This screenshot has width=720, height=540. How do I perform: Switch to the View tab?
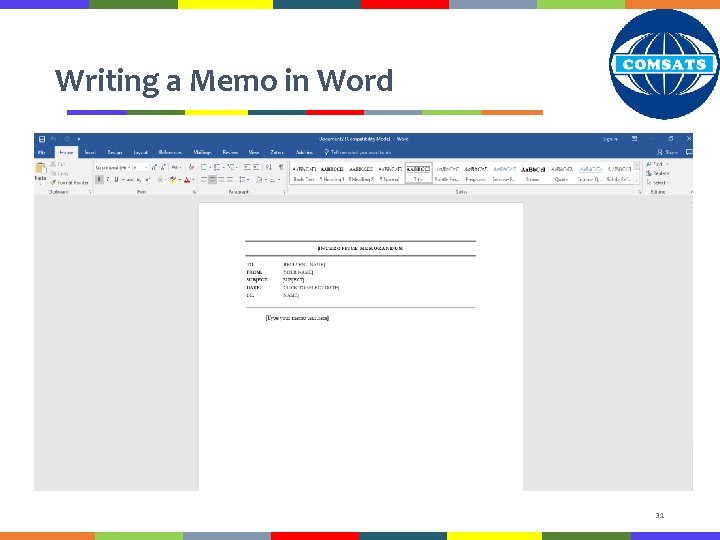(x=254, y=152)
